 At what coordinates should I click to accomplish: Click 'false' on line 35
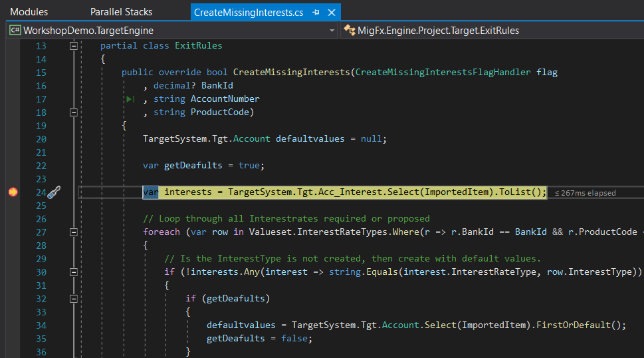(x=294, y=339)
